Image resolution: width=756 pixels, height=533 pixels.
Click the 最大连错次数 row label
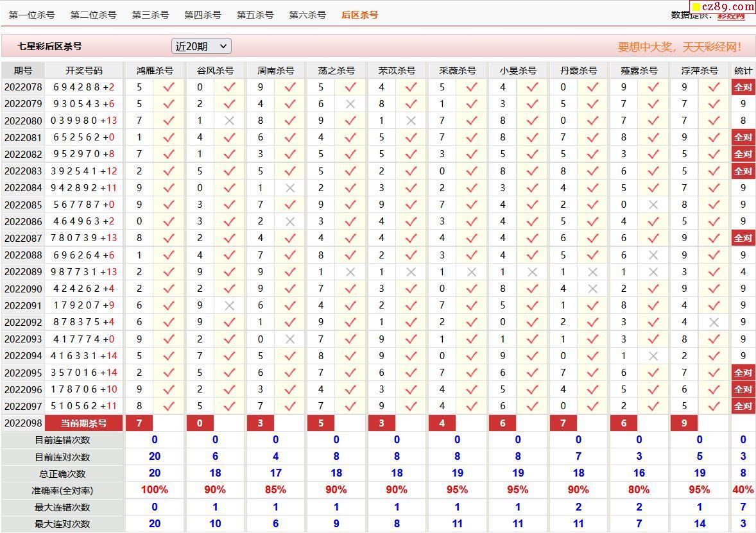(62, 507)
